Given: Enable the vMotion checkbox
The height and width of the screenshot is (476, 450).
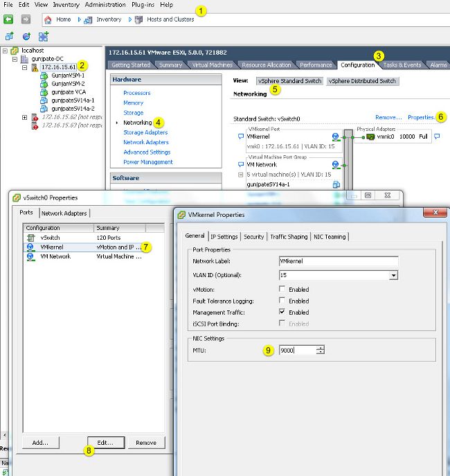Looking at the screenshot, I should pos(282,289).
